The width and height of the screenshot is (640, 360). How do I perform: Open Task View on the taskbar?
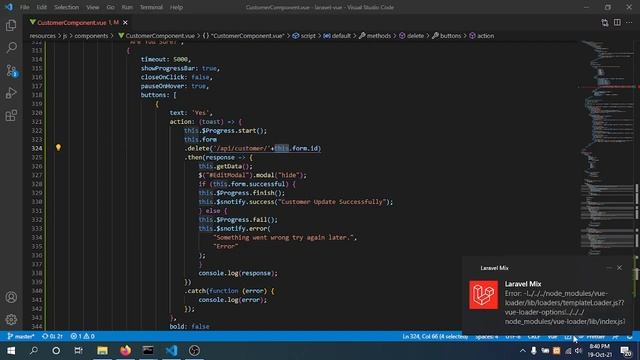point(78,351)
